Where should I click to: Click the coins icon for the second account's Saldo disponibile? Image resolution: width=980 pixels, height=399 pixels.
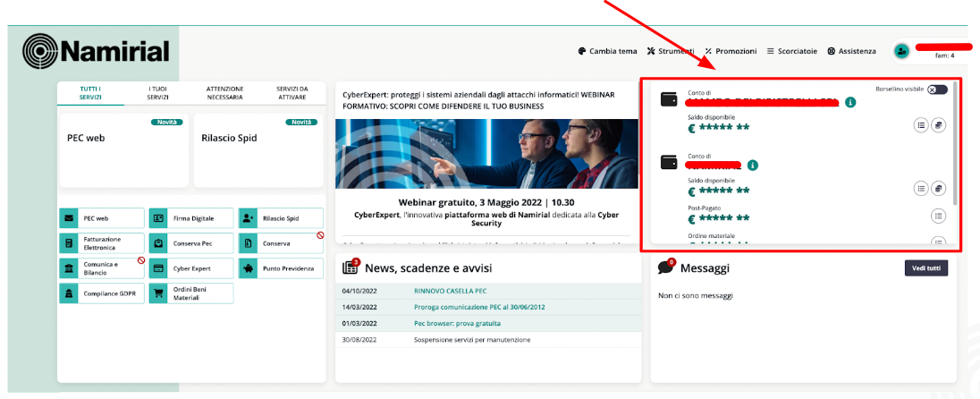pos(938,188)
